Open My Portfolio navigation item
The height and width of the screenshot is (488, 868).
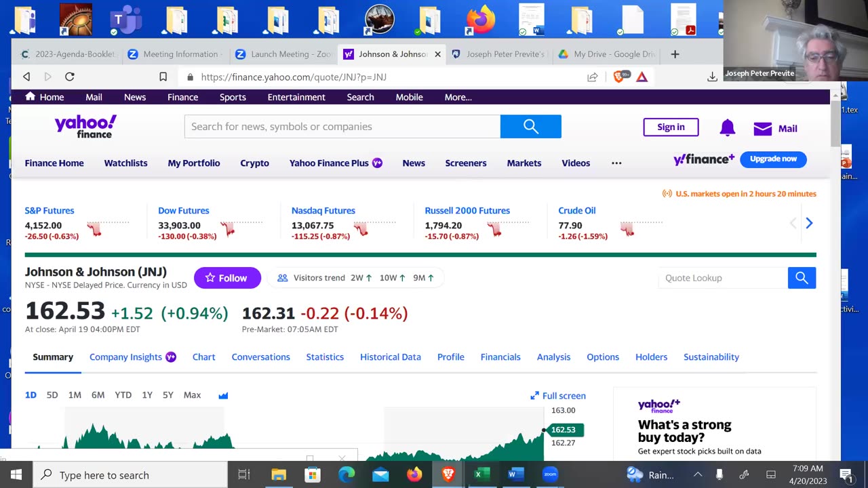[x=194, y=163]
